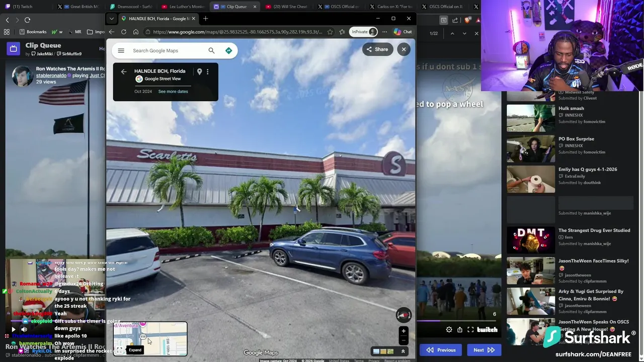Click the background browser back arrow
The height and width of the screenshot is (362, 644).
(x=7, y=20)
